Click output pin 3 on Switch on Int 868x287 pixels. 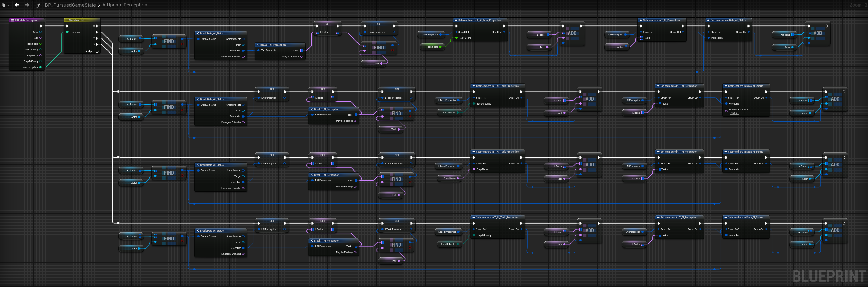[x=96, y=44]
